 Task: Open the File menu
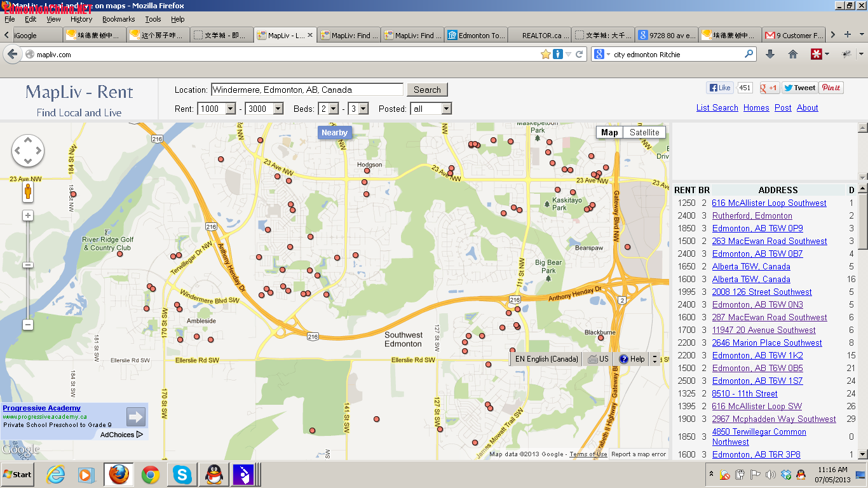tap(10, 19)
